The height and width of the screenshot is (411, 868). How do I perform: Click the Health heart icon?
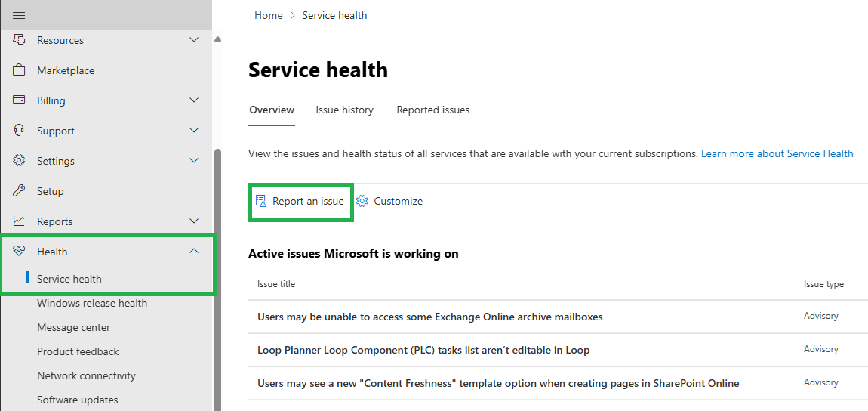[x=19, y=252]
